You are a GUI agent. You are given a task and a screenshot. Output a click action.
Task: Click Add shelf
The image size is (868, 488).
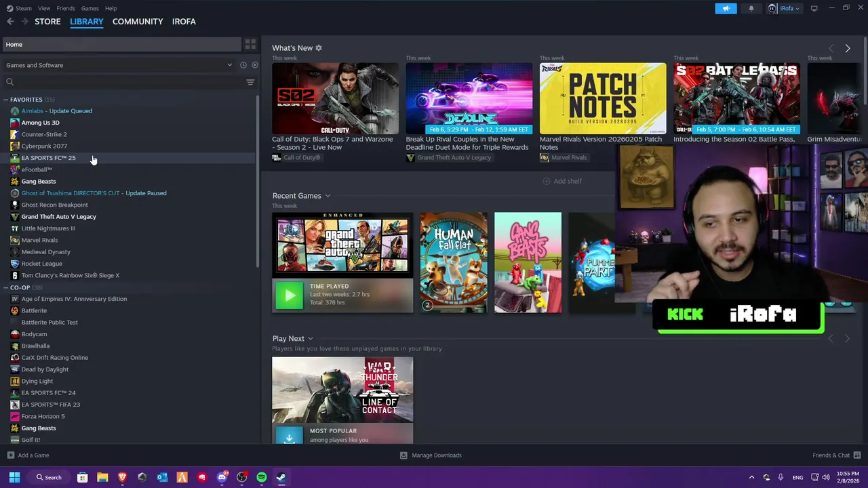(x=562, y=181)
